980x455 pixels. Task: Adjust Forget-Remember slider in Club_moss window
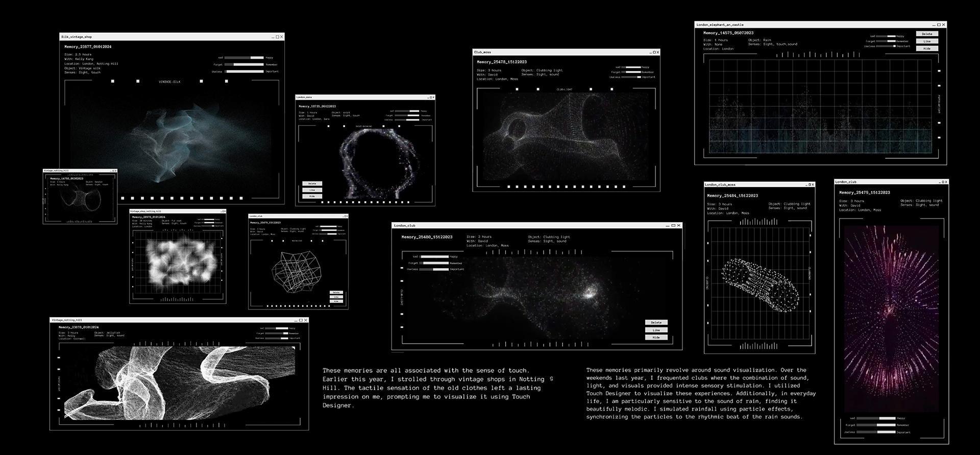coord(631,72)
